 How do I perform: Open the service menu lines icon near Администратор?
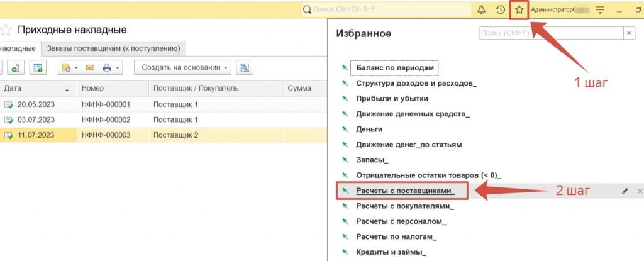pyautogui.click(x=600, y=10)
